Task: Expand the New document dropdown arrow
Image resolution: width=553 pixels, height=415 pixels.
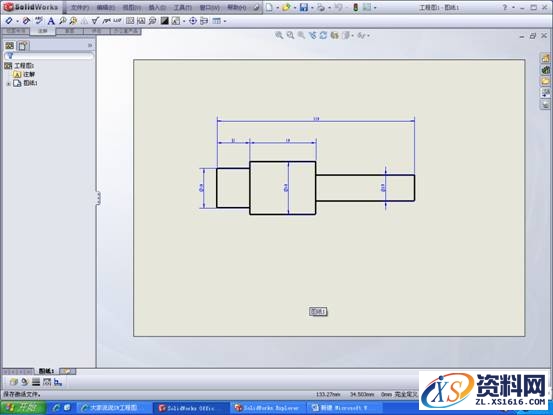Action: pos(278,7)
